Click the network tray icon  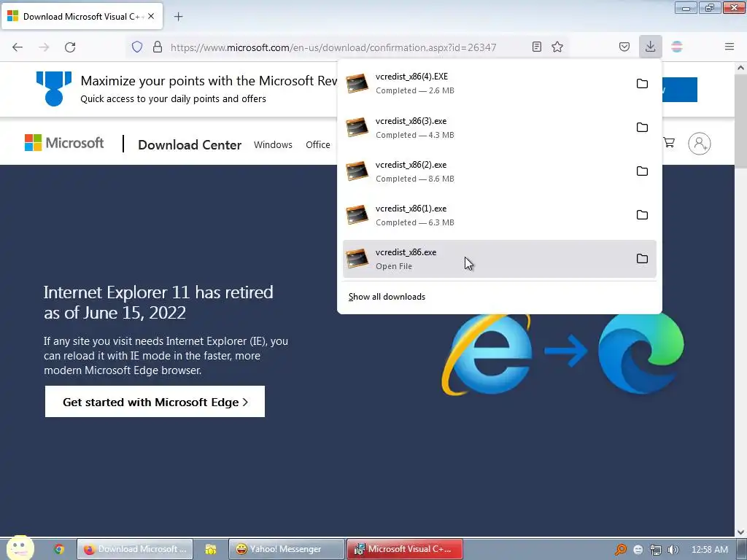[656, 550]
